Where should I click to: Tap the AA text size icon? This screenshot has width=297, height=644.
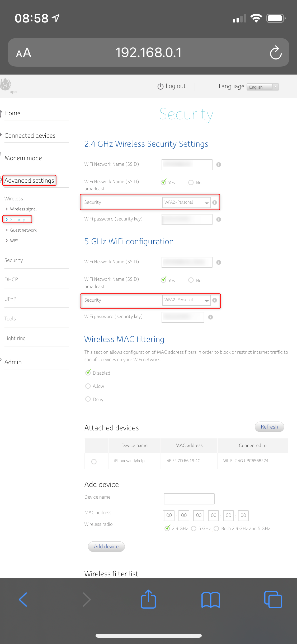tap(23, 53)
